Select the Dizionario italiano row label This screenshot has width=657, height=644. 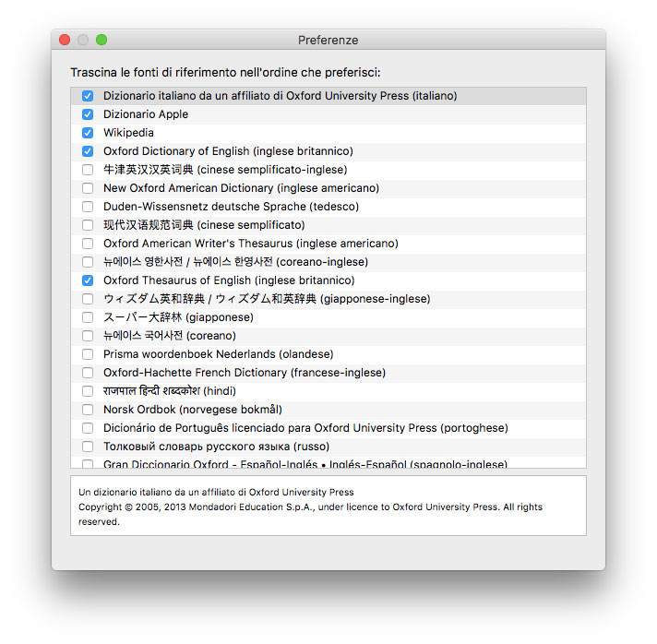coord(280,96)
